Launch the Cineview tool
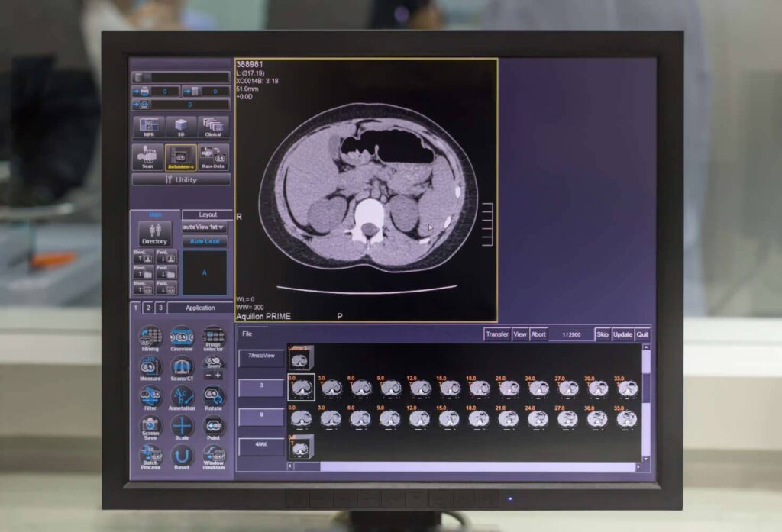 pyautogui.click(x=182, y=337)
